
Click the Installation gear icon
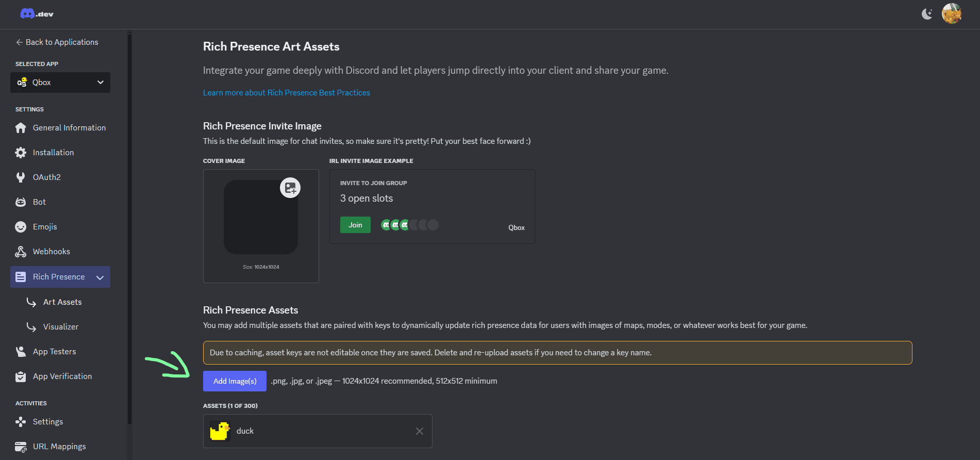(21, 153)
